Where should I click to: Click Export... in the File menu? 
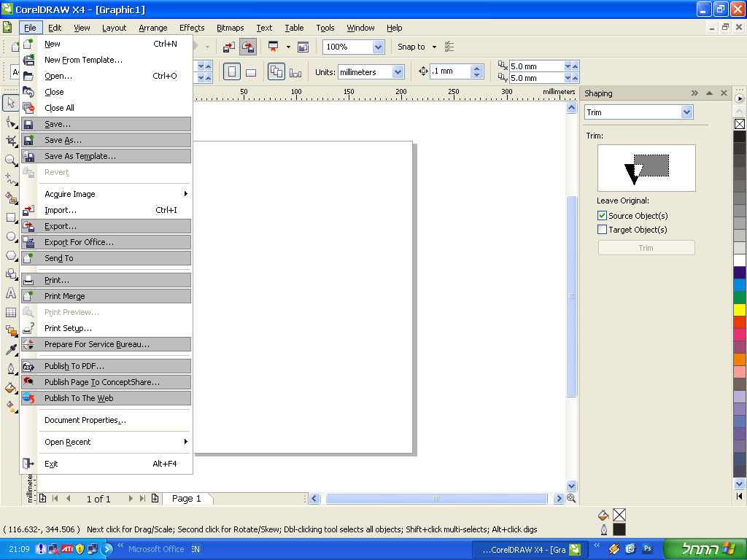click(60, 226)
